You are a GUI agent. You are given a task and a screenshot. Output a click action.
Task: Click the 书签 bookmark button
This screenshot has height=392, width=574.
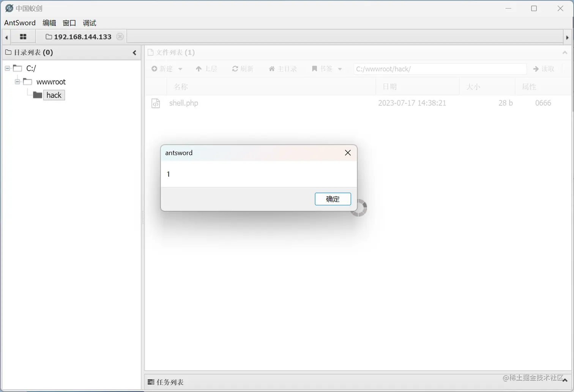tap(322, 69)
